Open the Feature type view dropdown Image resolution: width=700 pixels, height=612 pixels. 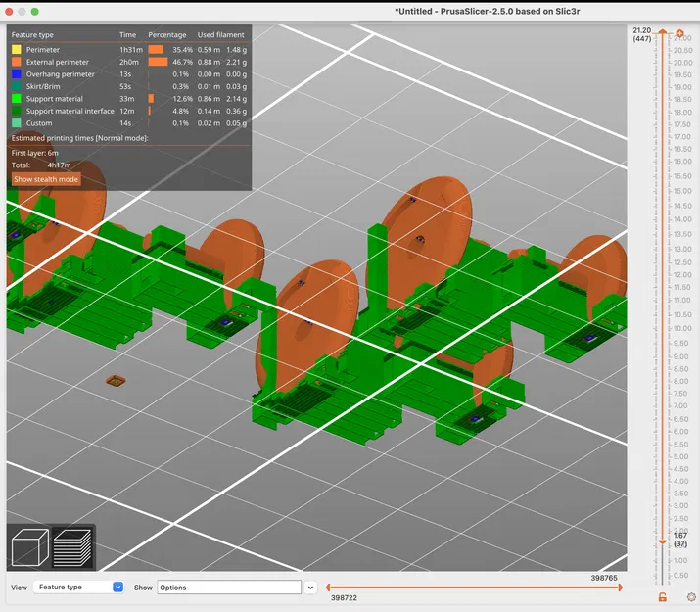click(x=78, y=587)
